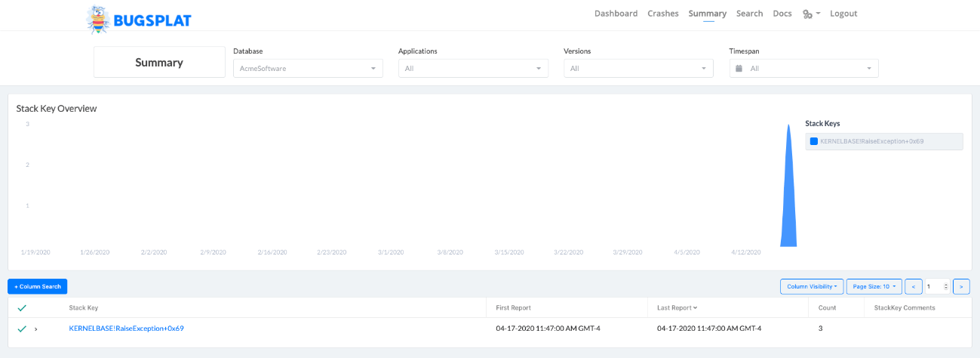Open the Timespan dropdown
The width and height of the screenshot is (980, 358).
pyautogui.click(x=803, y=69)
